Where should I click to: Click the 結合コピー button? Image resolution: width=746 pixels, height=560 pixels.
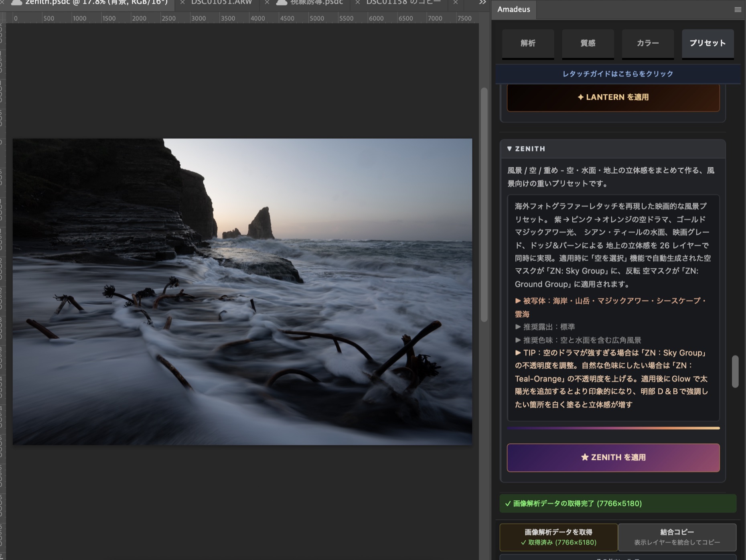[677, 537]
